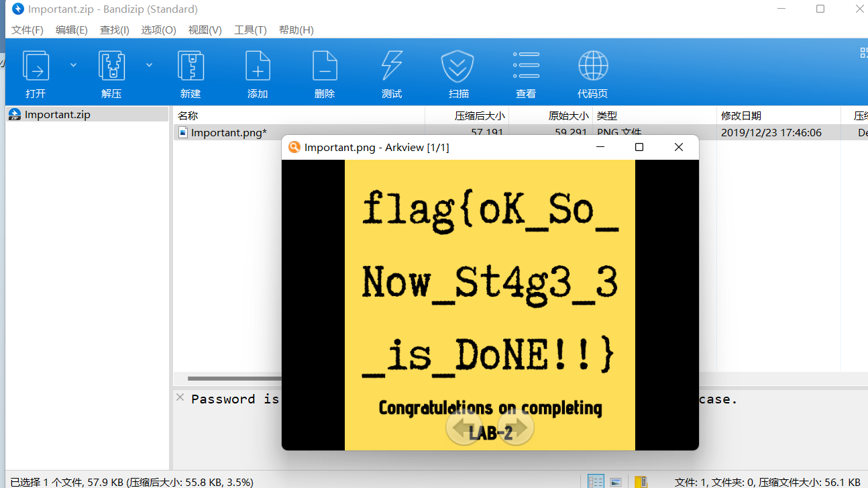The width and height of the screenshot is (868, 488).
Task: Click the 打开 (Open) toolbar icon
Action: tap(36, 66)
